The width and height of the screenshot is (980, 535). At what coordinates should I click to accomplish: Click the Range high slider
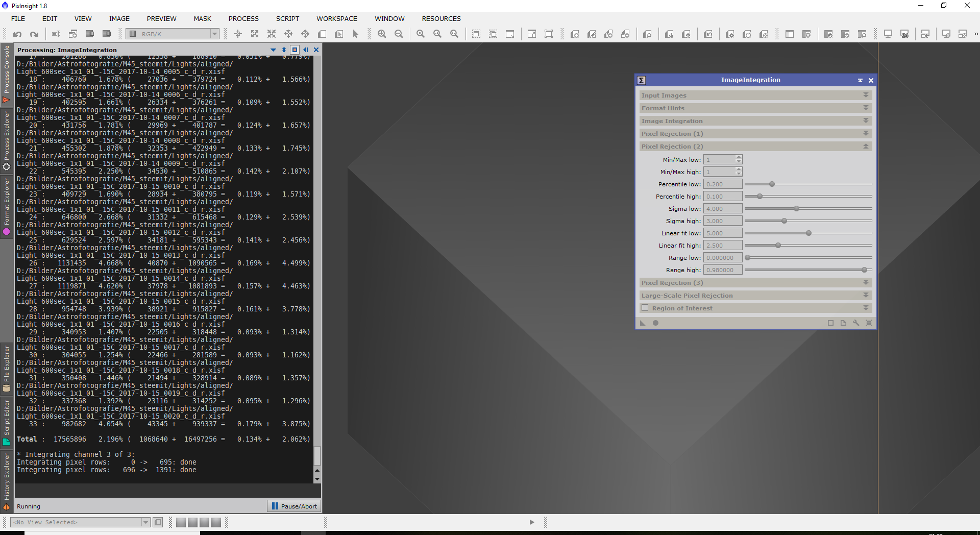[x=808, y=270]
